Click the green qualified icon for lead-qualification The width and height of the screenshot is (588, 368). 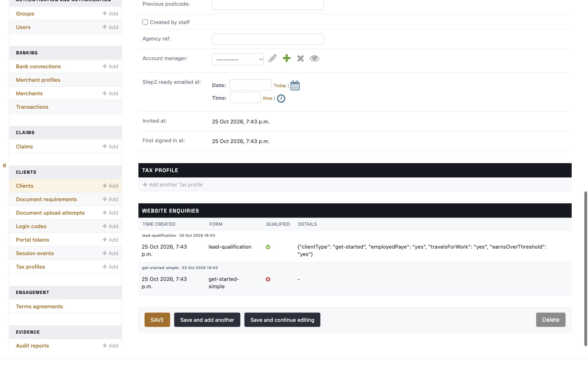click(x=268, y=247)
